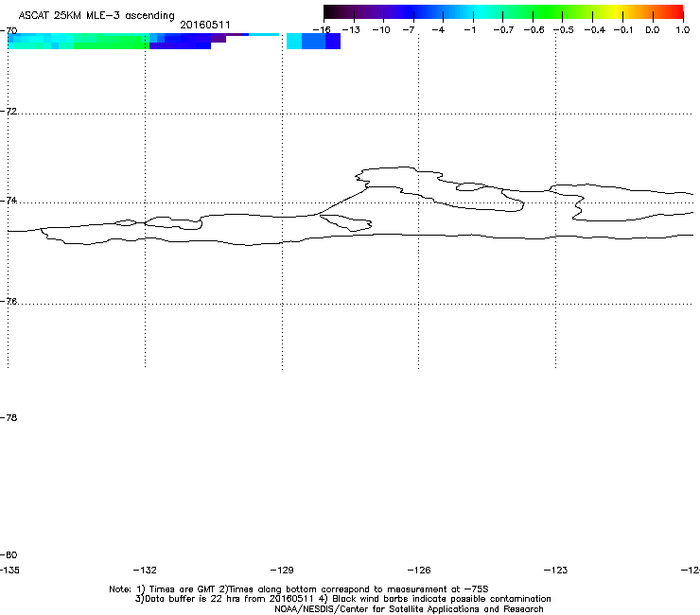Click the -0.6 color scale label
The width and height of the screenshot is (700, 615).
pyautogui.click(x=534, y=30)
